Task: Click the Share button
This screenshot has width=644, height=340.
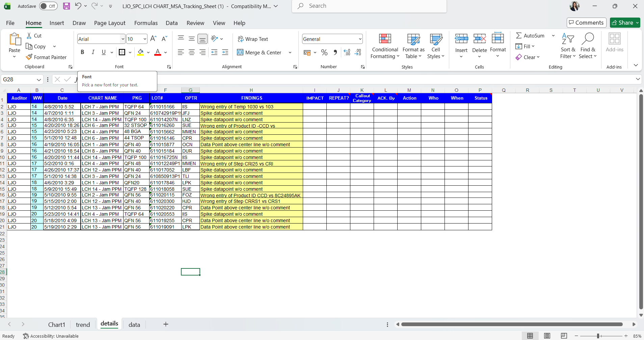Action: click(x=625, y=23)
